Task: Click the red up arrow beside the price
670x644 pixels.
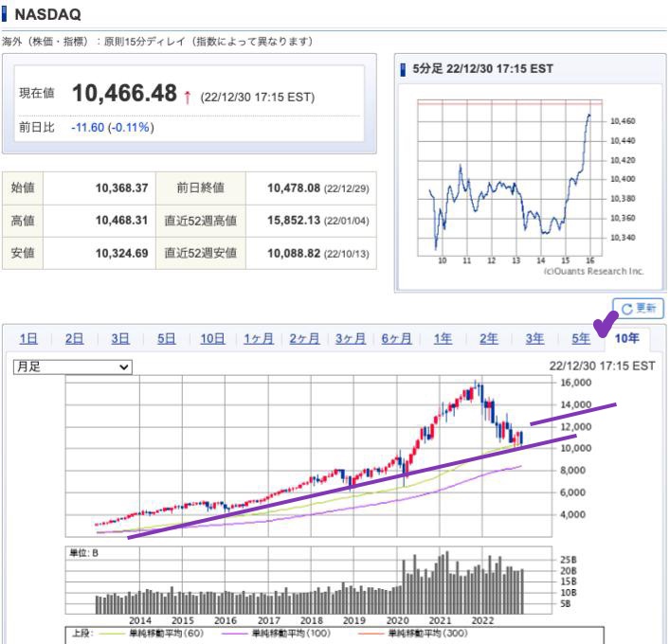Action: (187, 98)
